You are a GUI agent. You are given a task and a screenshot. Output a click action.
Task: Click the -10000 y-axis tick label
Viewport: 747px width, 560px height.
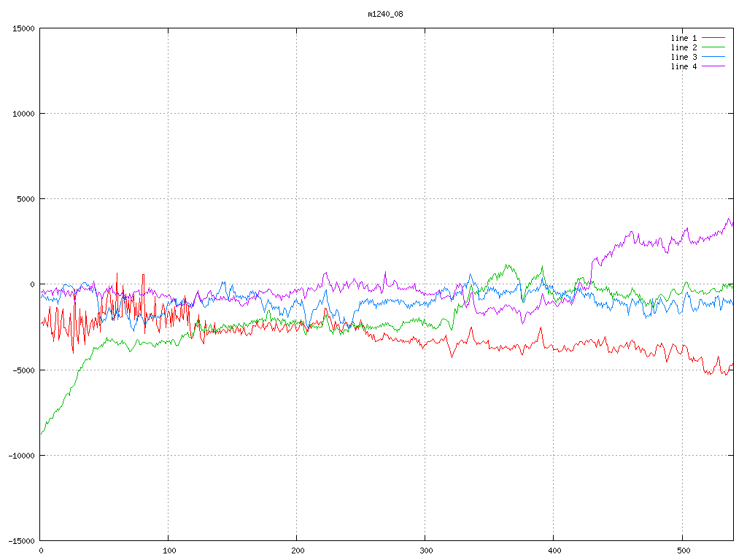pos(20,455)
